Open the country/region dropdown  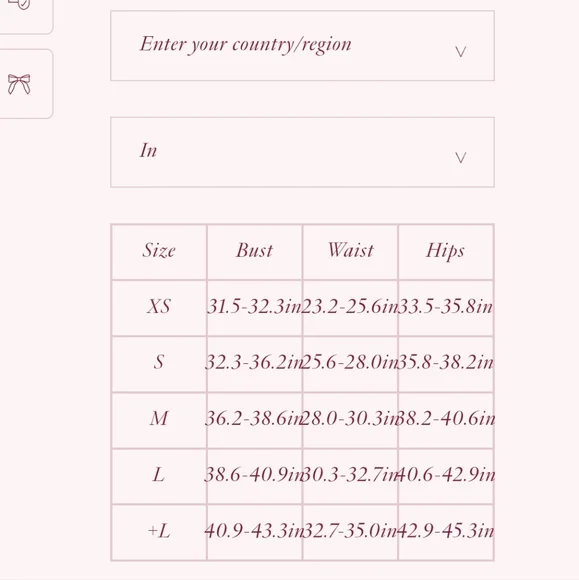click(302, 45)
